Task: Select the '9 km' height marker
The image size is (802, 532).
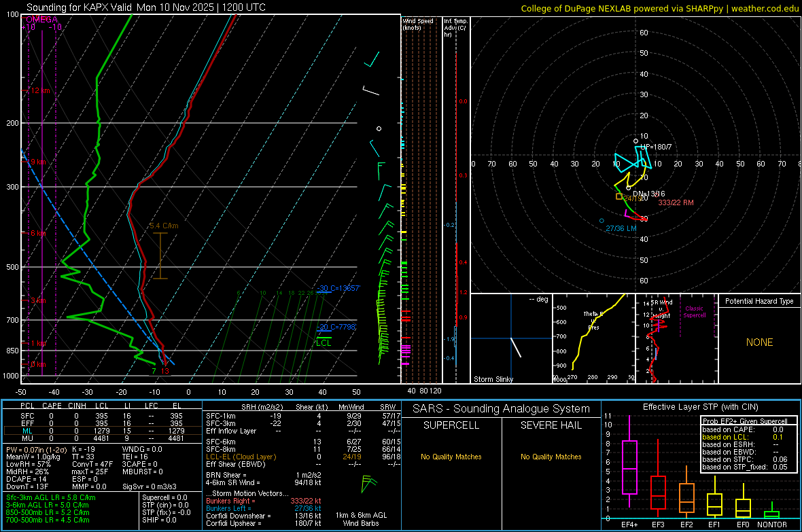Action: click(x=38, y=162)
